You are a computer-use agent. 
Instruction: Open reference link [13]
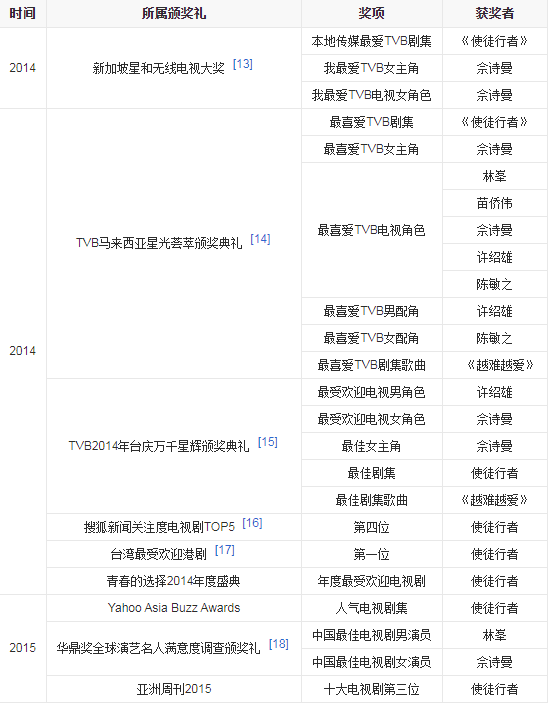click(243, 64)
